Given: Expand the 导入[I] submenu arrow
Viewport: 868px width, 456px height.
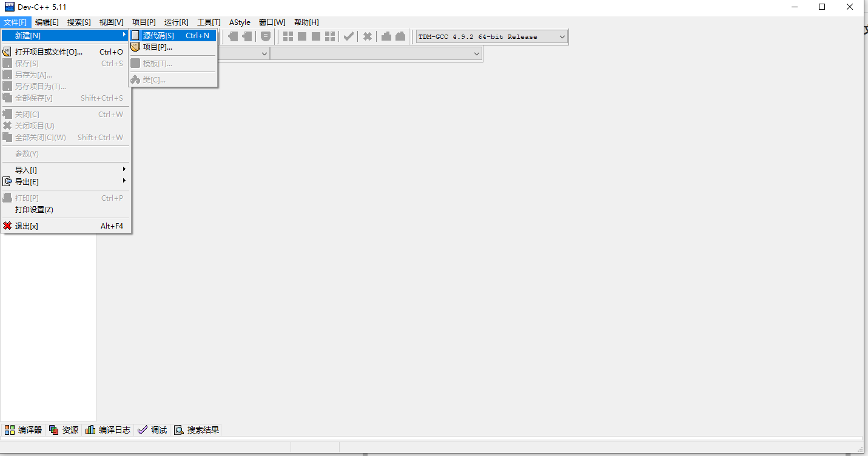Looking at the screenshot, I should coord(124,170).
